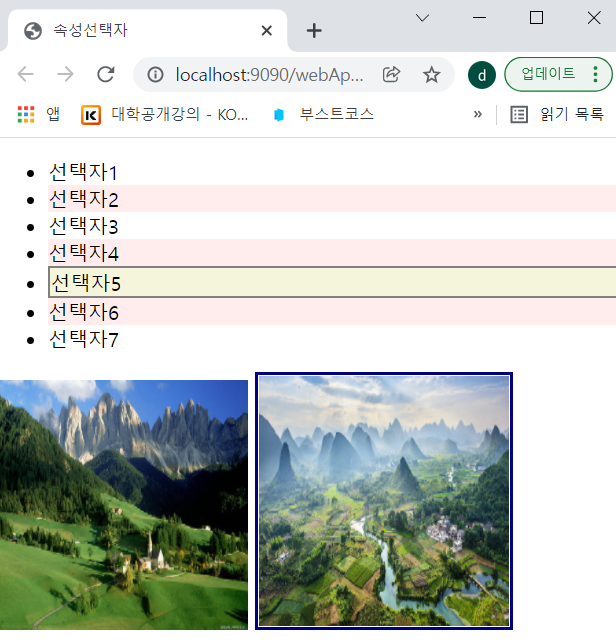Click the list item 선택자1

332,172
